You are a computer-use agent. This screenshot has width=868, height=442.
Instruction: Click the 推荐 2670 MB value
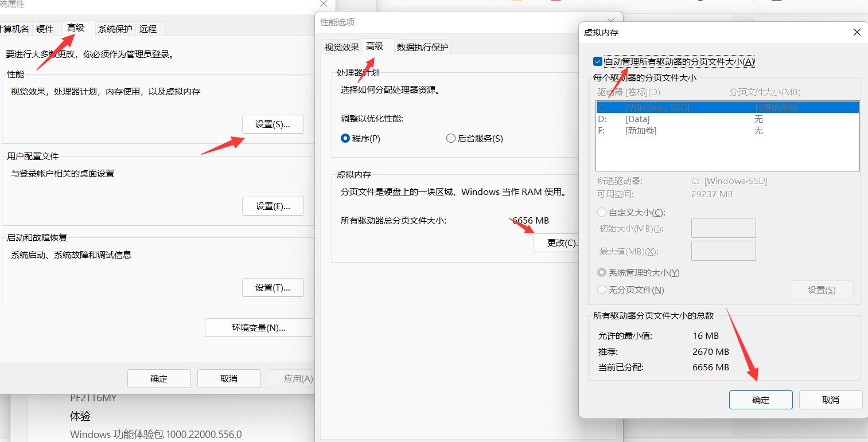click(x=711, y=351)
